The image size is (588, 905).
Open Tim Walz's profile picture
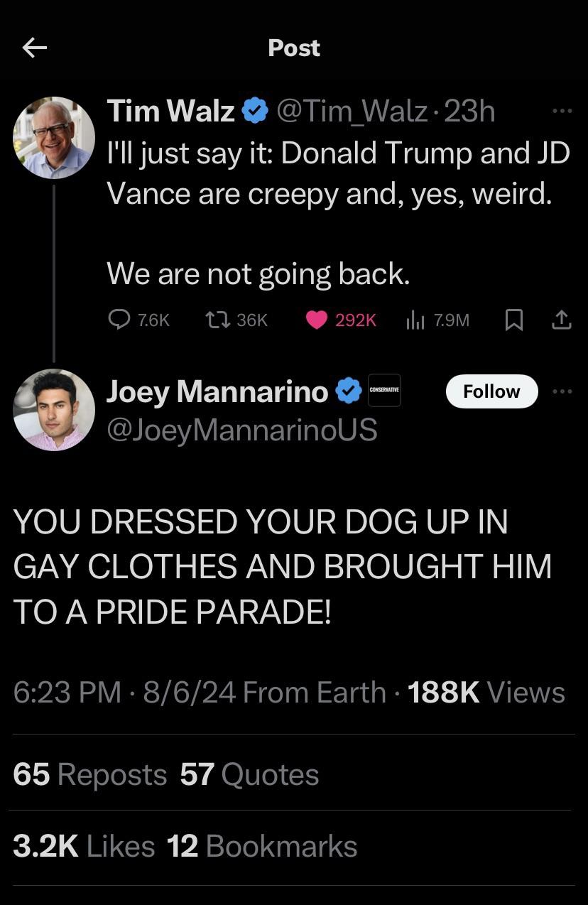point(54,136)
